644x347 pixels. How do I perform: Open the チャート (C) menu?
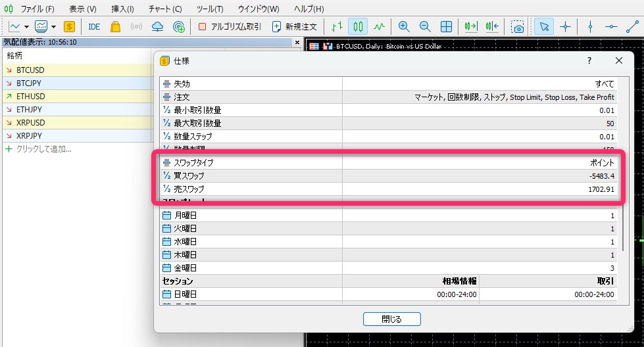[x=165, y=9]
